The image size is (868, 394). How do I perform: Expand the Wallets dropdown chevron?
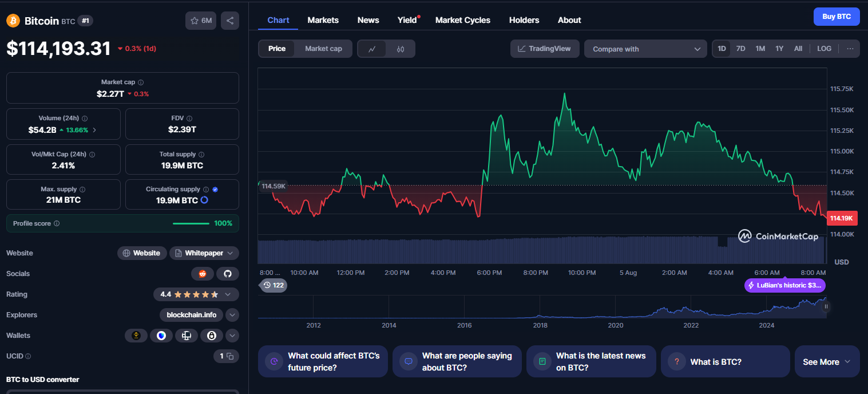coord(232,336)
